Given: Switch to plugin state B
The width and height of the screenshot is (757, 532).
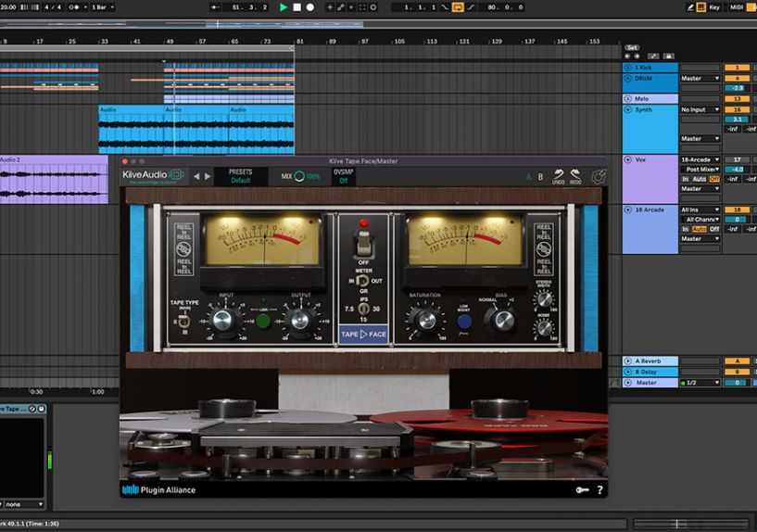Looking at the screenshot, I should click(540, 177).
